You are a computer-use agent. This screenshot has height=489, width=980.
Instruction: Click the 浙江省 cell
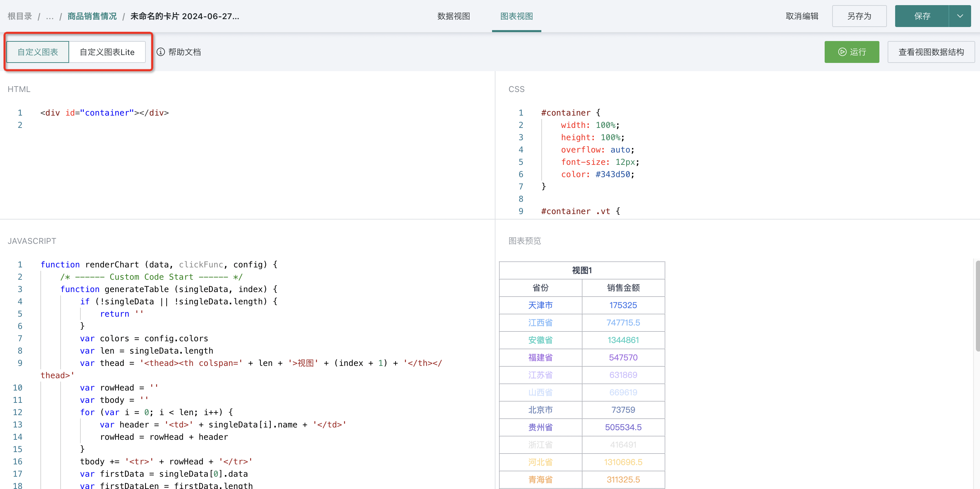pyautogui.click(x=540, y=445)
